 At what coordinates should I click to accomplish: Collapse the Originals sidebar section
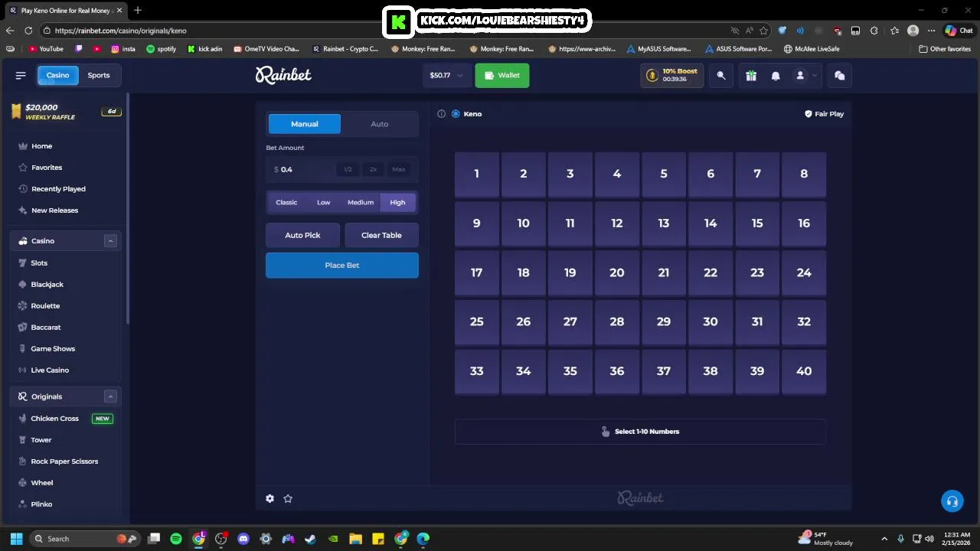click(110, 396)
